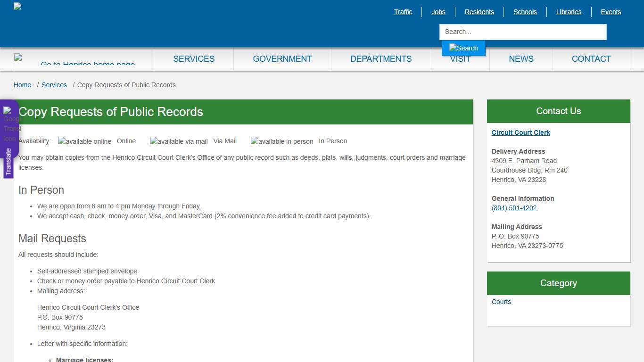Open the GOVERNMENT navigation menu

[x=282, y=59]
